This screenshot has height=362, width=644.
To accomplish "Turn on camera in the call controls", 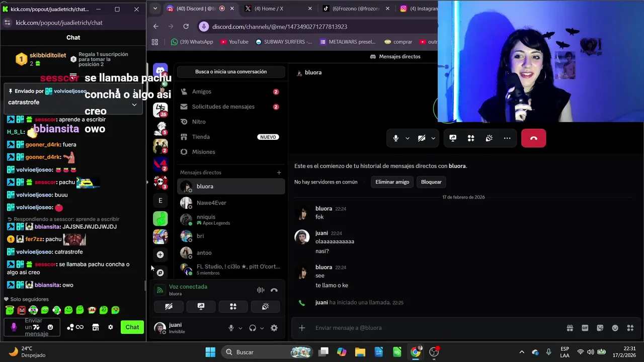I will 422,138.
